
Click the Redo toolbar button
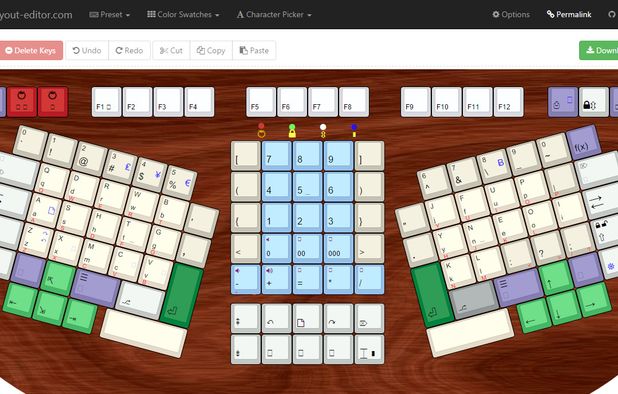(129, 50)
